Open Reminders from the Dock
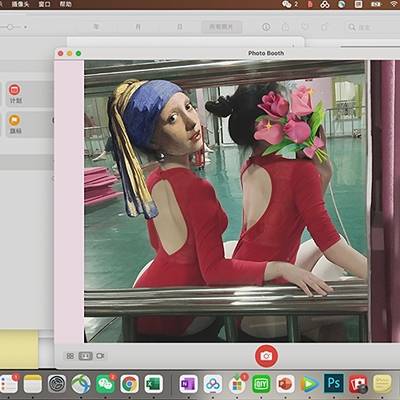The height and width of the screenshot is (400, 400). [9, 383]
